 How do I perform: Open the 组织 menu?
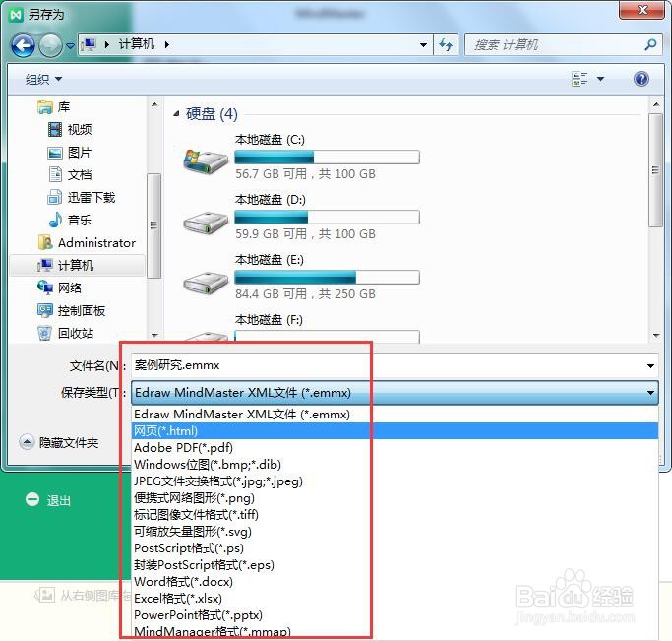43,79
